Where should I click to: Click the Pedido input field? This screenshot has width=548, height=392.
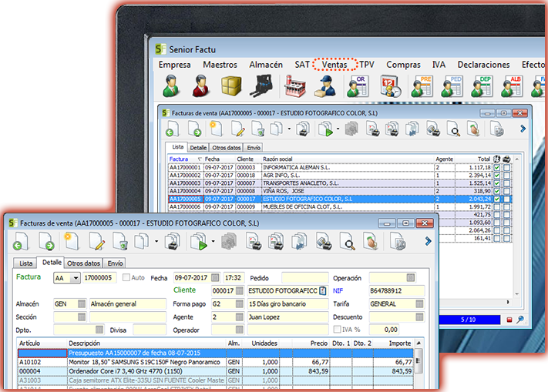point(304,278)
